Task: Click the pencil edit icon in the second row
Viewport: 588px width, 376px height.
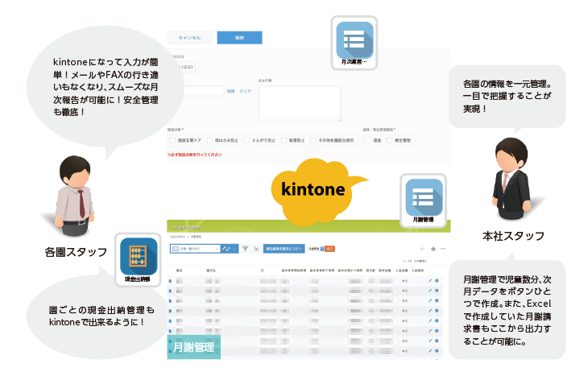Action: (430, 291)
